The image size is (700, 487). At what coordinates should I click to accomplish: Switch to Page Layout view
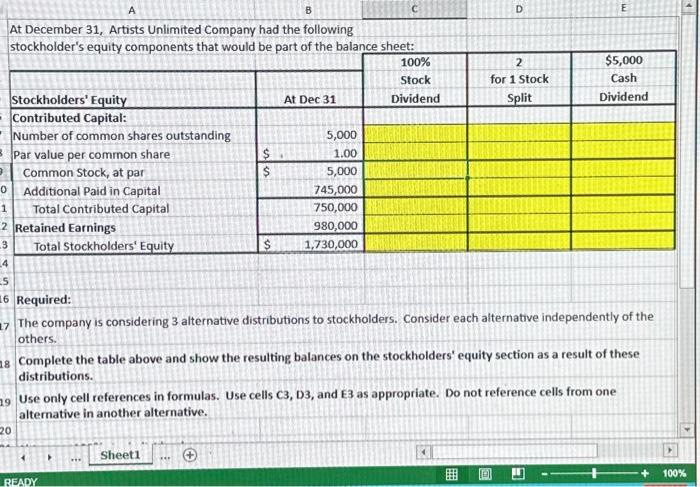click(x=485, y=474)
